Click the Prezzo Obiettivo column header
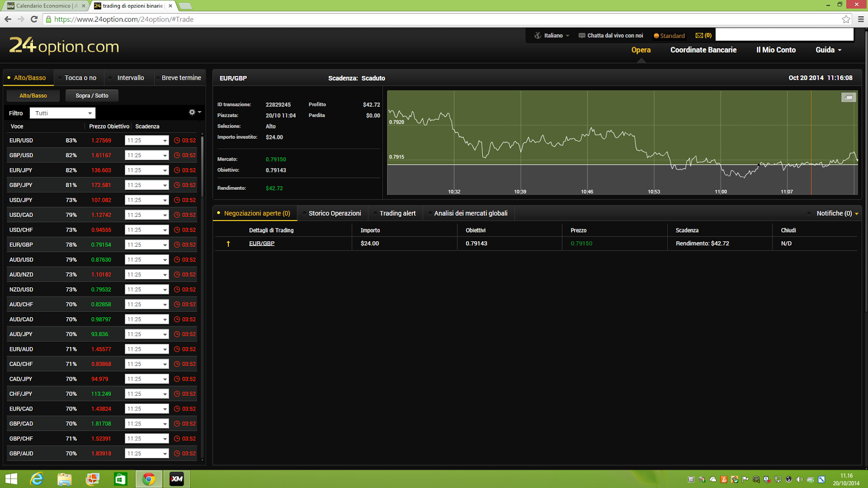 [x=109, y=126]
